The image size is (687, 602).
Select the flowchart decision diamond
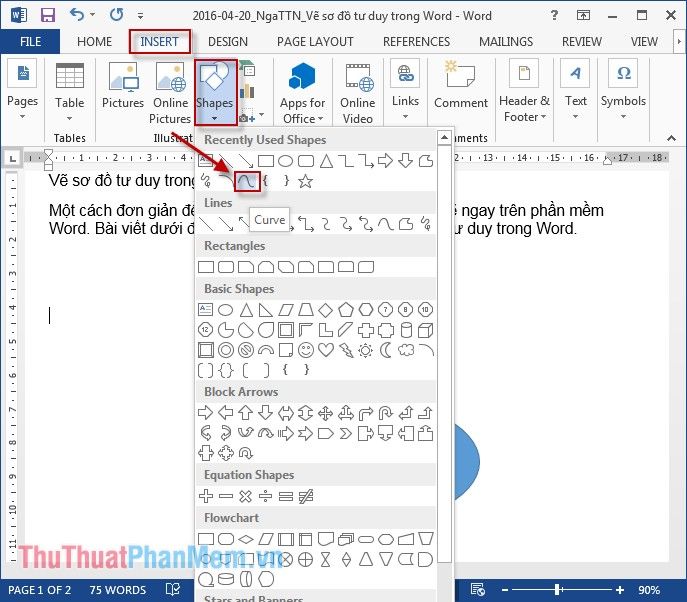[x=246, y=539]
